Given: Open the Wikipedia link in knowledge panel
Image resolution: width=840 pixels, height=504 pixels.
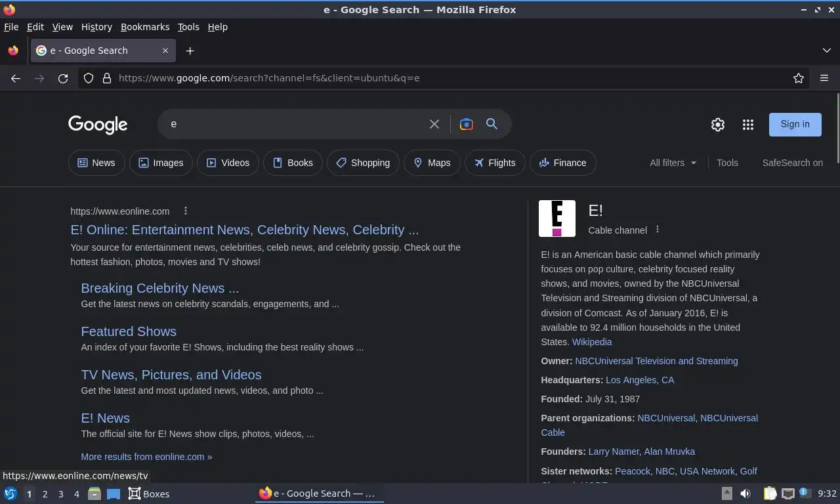Looking at the screenshot, I should [592, 342].
